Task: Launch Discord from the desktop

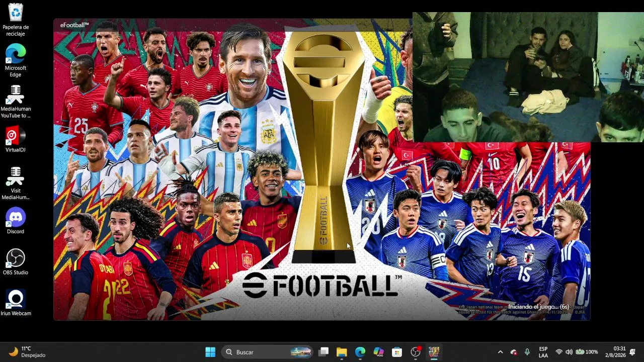Action: tap(16, 221)
